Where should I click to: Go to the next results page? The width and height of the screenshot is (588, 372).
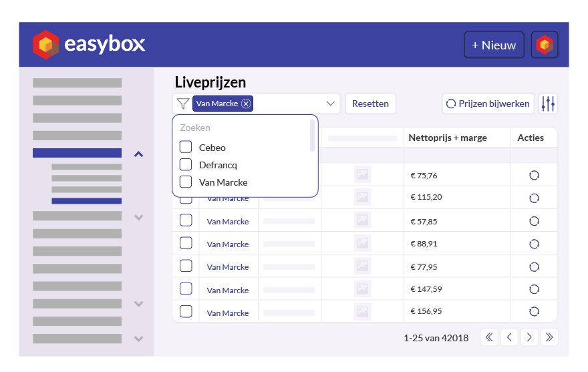(x=529, y=337)
